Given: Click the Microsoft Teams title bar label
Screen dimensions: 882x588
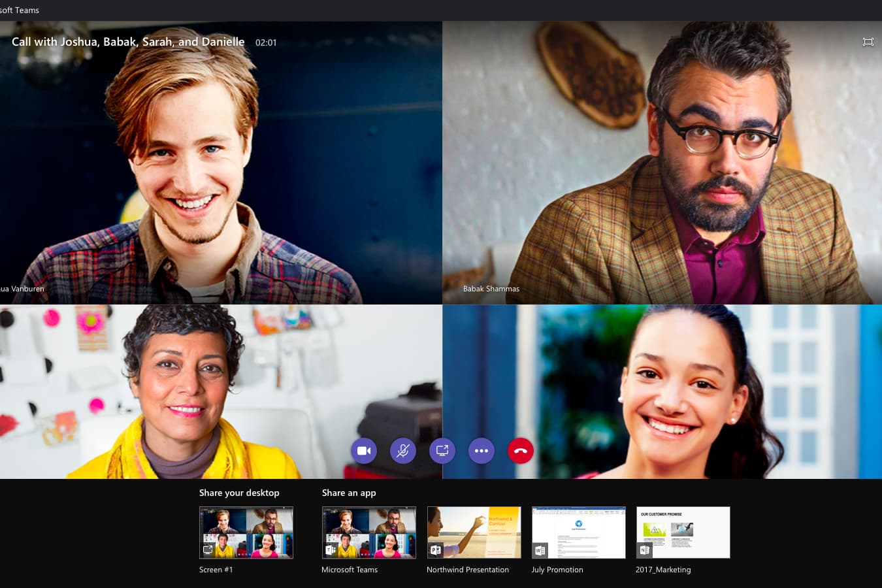Looking at the screenshot, I should point(20,10).
